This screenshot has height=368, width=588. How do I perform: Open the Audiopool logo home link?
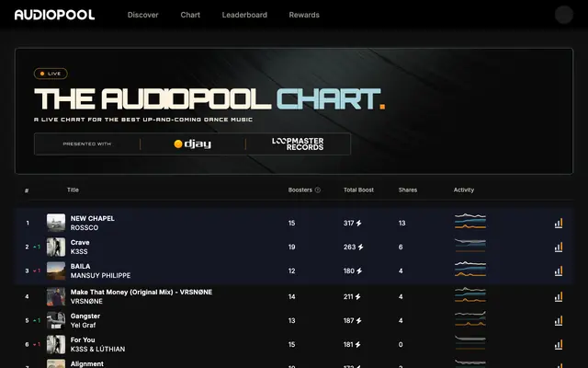[x=55, y=15]
